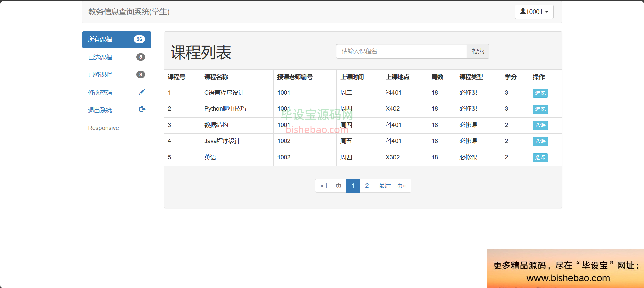Open 修改密码 in the sidebar
The width and height of the screenshot is (644, 288).
pyautogui.click(x=116, y=92)
